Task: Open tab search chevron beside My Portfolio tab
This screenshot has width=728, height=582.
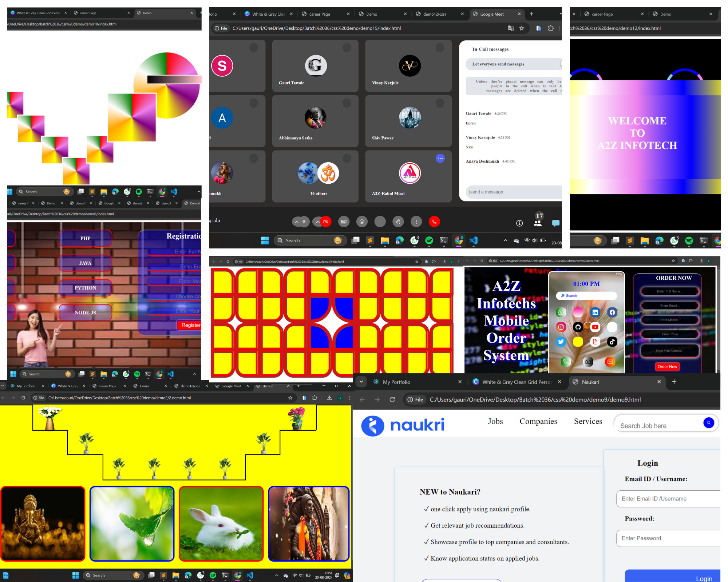Action: pyautogui.click(x=361, y=382)
